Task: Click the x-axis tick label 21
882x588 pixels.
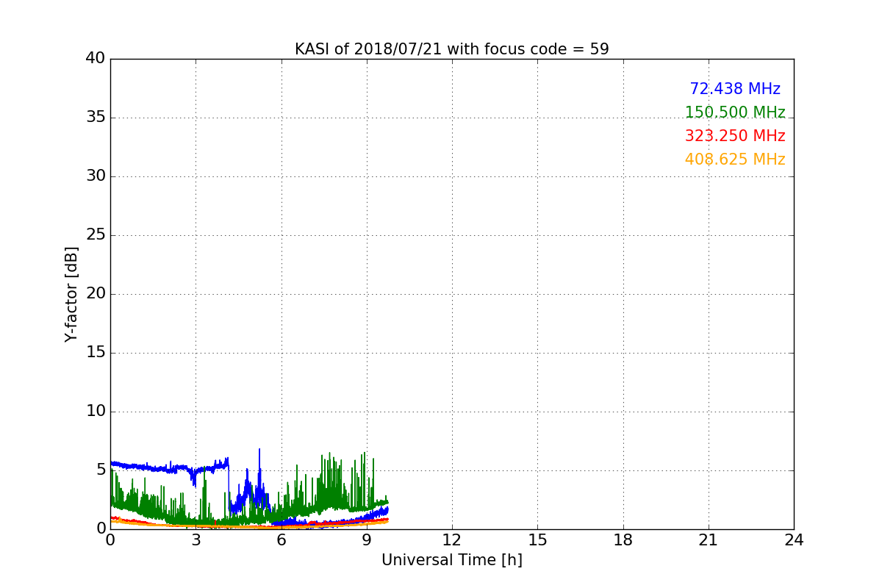Action: (x=709, y=540)
